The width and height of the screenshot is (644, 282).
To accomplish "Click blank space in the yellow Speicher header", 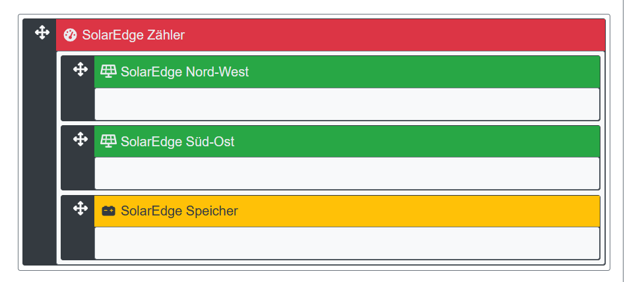I will [x=422, y=211].
